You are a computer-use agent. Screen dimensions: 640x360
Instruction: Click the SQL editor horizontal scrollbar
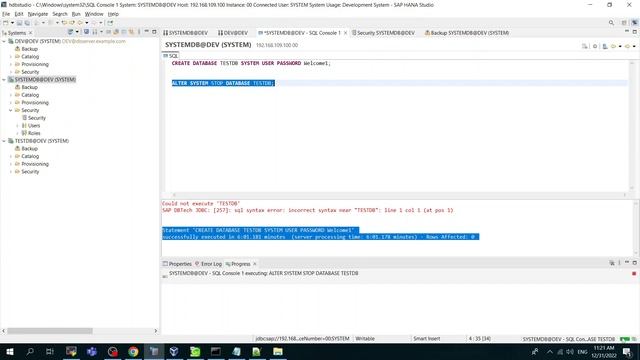(x=399, y=195)
